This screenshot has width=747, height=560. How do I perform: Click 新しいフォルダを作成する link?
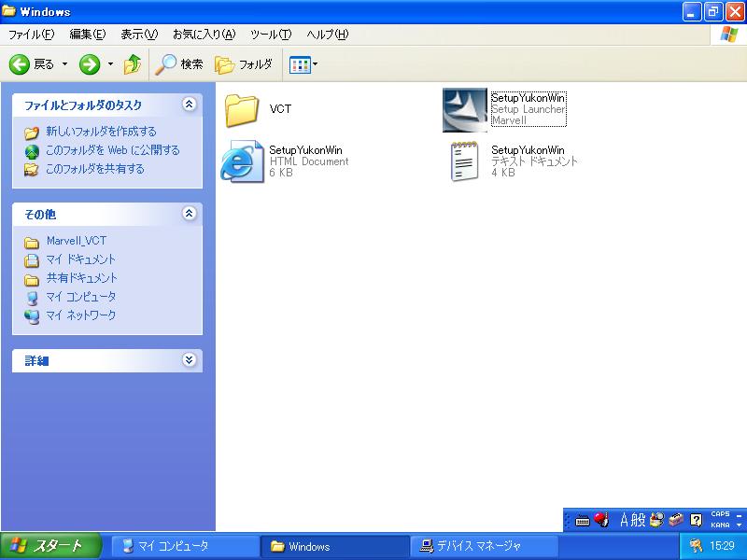tap(101, 132)
